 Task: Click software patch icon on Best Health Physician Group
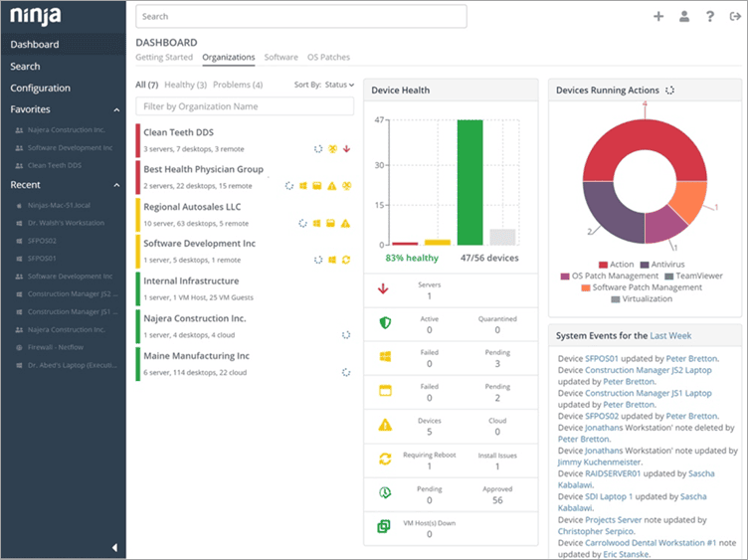317,186
